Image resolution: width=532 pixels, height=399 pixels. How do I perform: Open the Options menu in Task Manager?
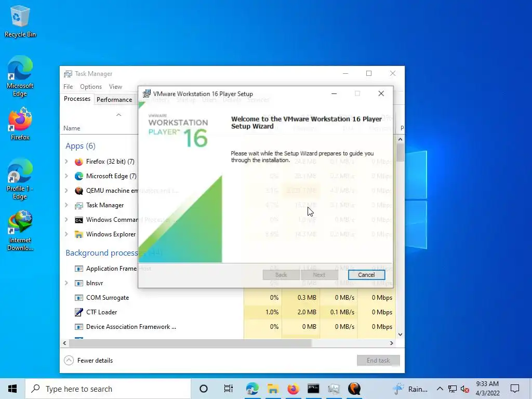91,87
